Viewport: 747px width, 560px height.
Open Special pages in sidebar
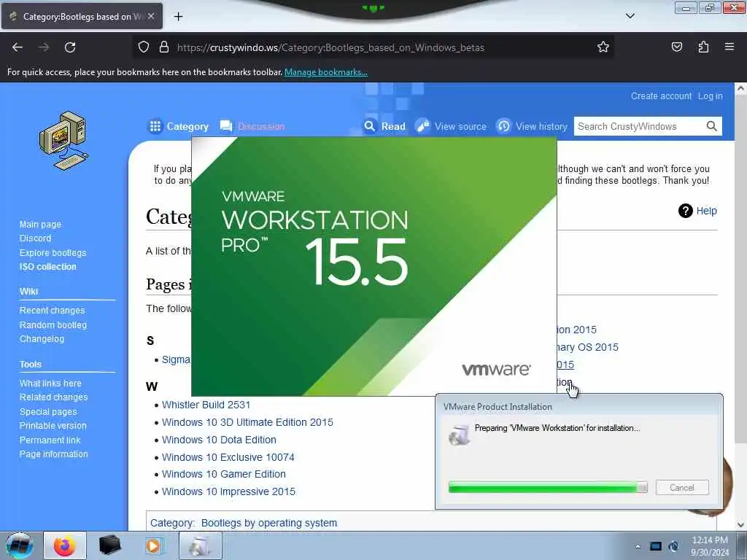47,412
